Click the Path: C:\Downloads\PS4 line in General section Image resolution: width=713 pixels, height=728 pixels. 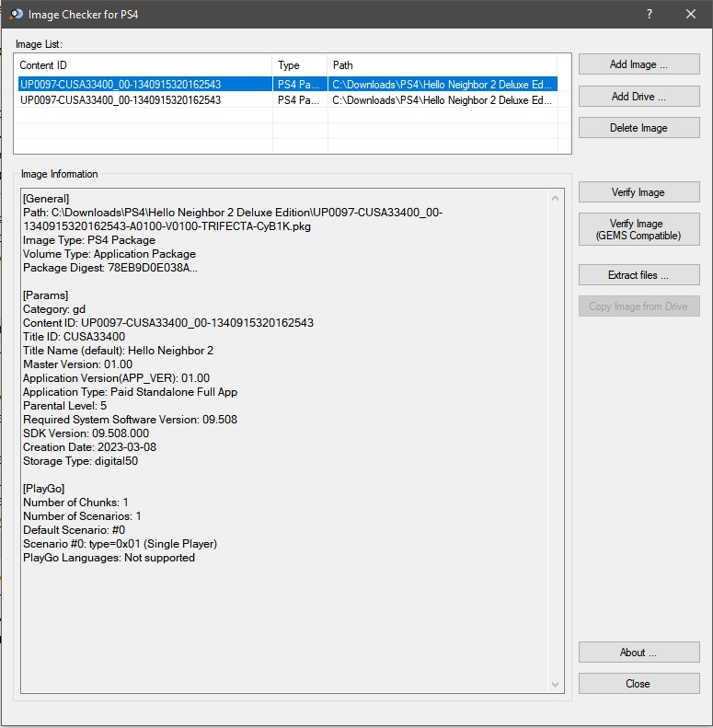pyautogui.click(x=233, y=219)
